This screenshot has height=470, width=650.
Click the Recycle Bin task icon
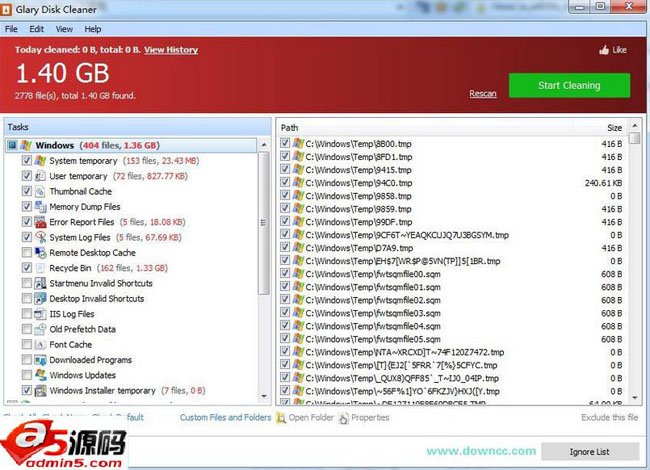point(40,268)
